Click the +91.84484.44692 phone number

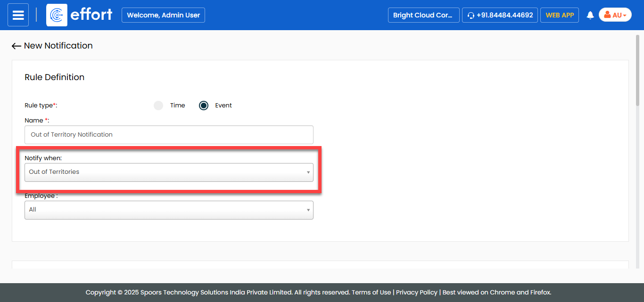[504, 15]
